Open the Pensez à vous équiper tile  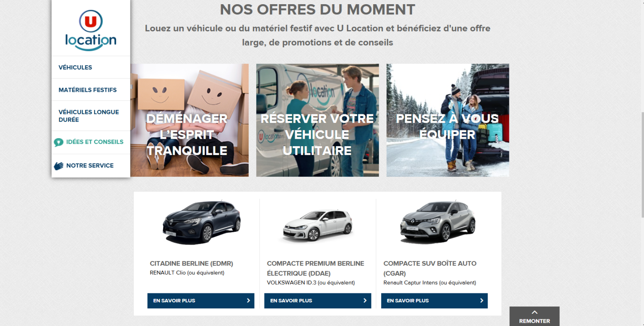pyautogui.click(x=448, y=120)
